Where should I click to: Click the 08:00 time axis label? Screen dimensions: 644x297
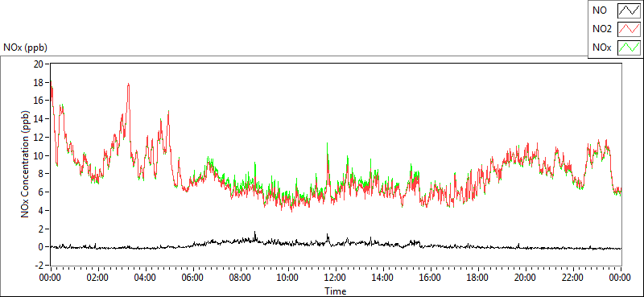pos(240,278)
